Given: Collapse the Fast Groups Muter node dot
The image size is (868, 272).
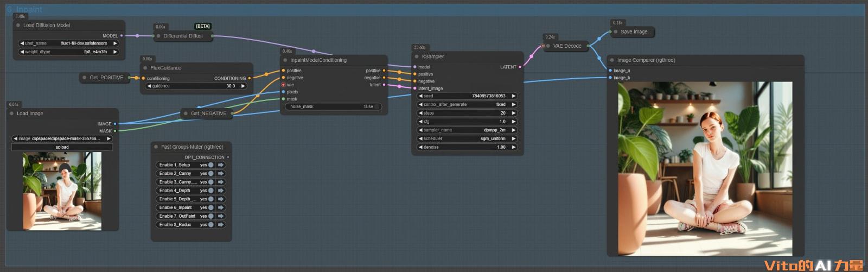Looking at the screenshot, I should [156, 147].
